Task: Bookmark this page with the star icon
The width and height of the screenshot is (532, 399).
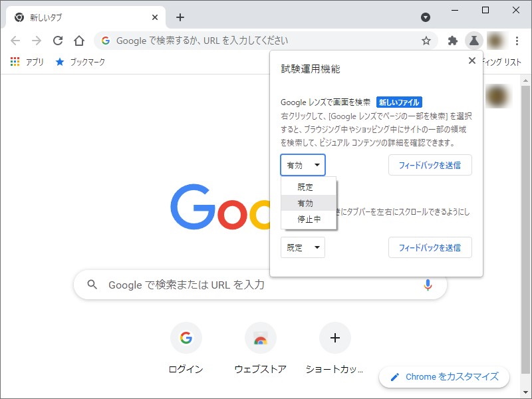Action: pos(426,40)
